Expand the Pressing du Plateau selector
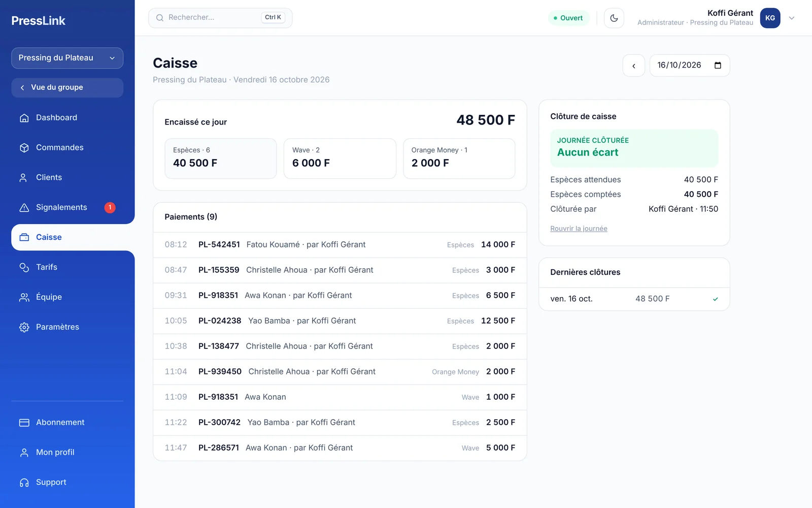 click(67, 58)
